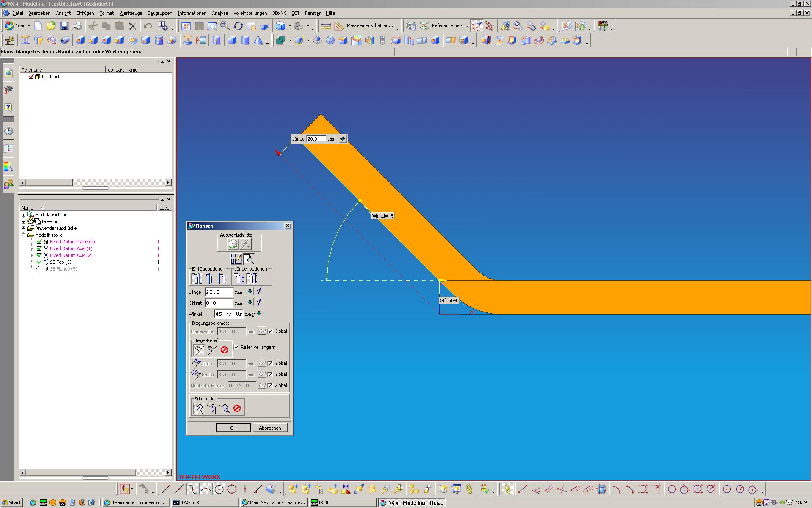Open the Bearbeiten menu

click(x=39, y=13)
